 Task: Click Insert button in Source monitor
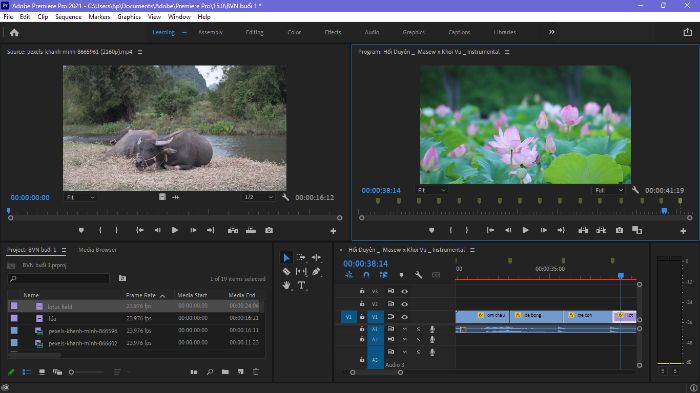point(233,230)
